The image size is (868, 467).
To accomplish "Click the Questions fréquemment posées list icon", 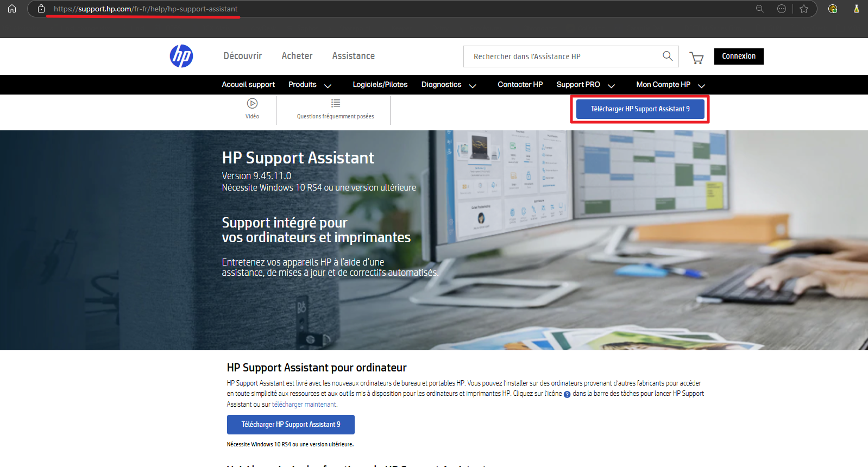I will pos(336,103).
